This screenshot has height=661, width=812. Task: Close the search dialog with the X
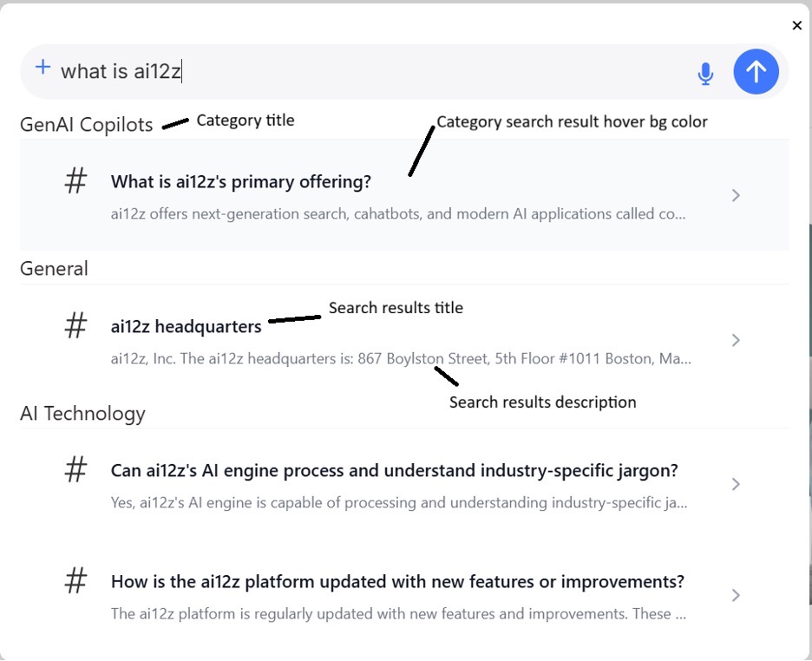point(797,26)
